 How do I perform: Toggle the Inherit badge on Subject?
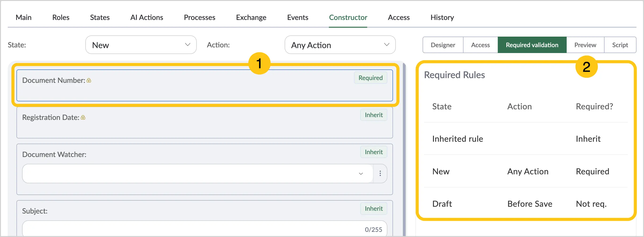coord(374,209)
